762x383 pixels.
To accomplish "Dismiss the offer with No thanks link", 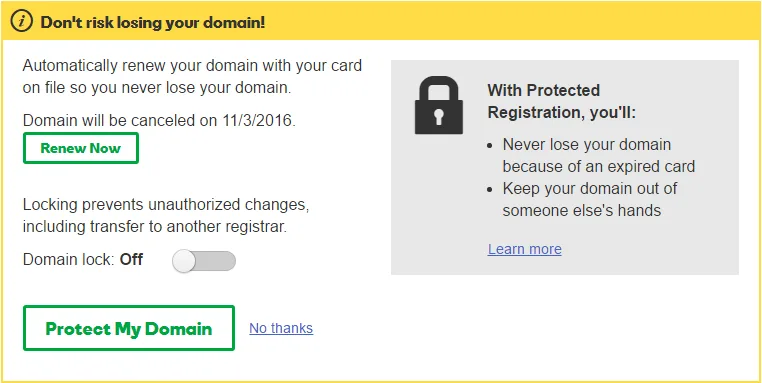I will pyautogui.click(x=281, y=329).
